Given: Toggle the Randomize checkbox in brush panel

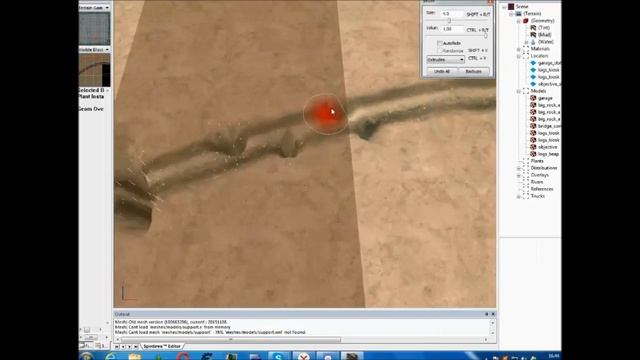Looking at the screenshot, I should coord(440,51).
